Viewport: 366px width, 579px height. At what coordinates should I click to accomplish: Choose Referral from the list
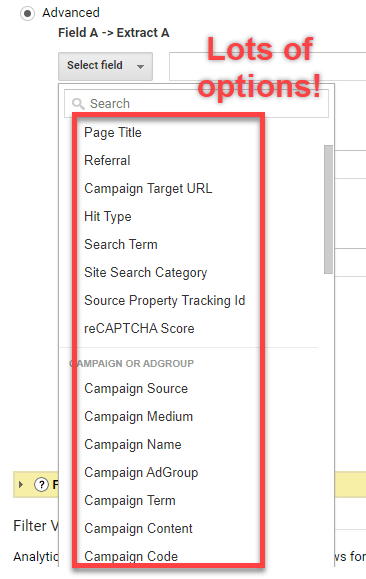[107, 160]
